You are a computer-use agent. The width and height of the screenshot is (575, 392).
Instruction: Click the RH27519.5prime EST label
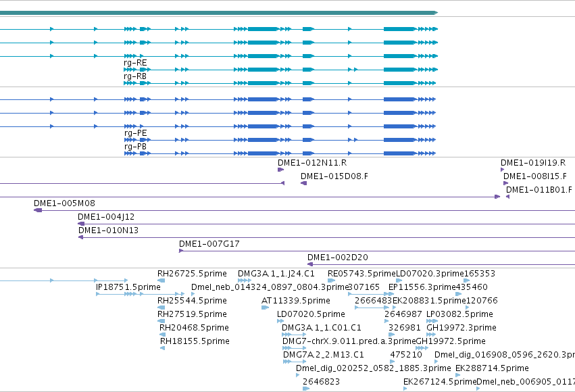tap(192, 314)
